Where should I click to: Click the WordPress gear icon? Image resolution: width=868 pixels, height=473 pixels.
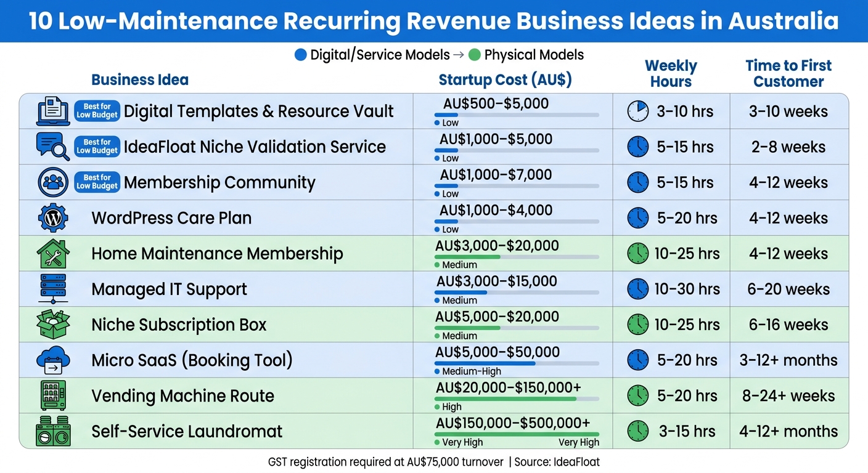point(53,217)
